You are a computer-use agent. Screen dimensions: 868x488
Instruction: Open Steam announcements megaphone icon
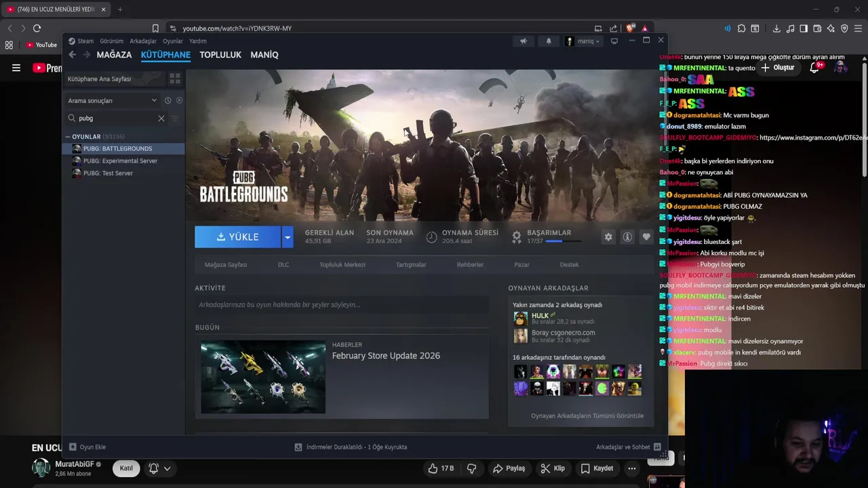(524, 41)
